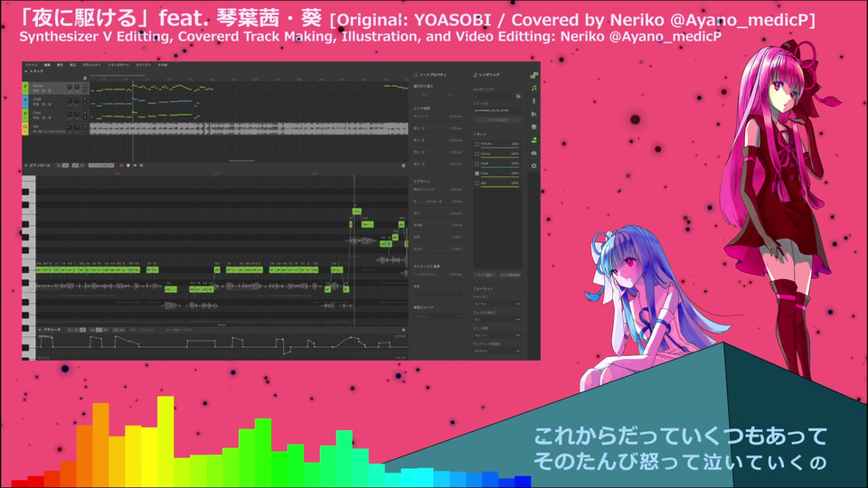This screenshot has width=868, height=488.
Task: Jump to the start with rewind button
Action: pyautogui.click(x=135, y=165)
